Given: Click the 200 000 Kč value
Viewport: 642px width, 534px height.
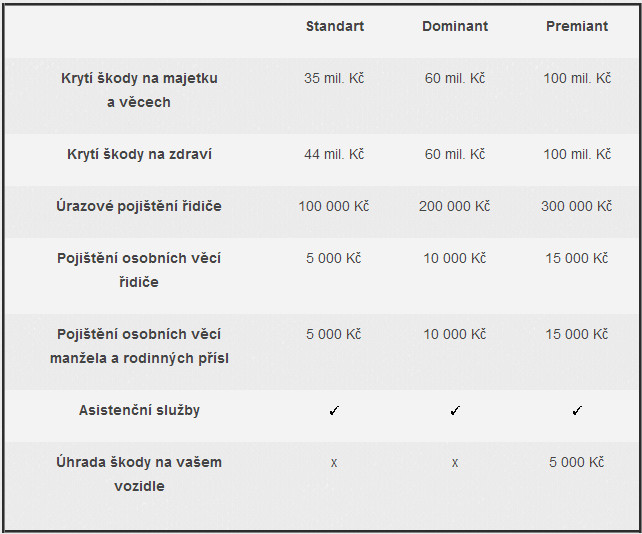Looking at the screenshot, I should point(454,206).
